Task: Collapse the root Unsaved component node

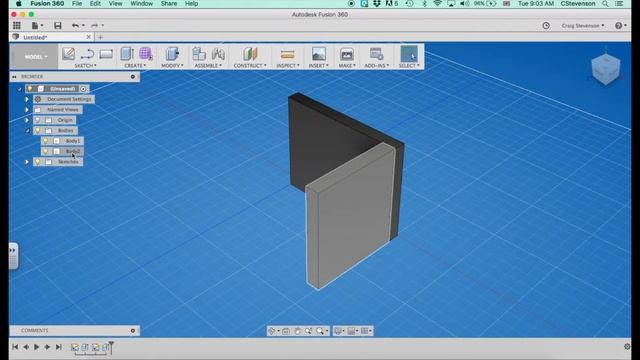Action: click(19, 89)
